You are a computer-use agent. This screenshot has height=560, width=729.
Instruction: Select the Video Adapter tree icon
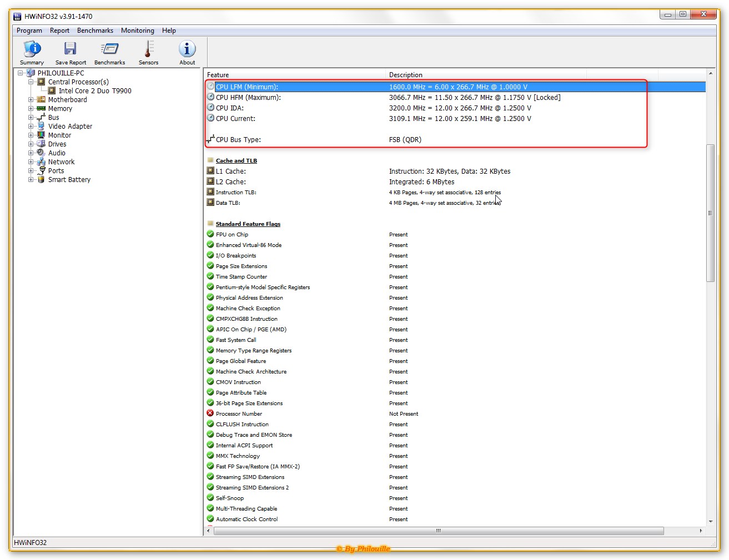coord(41,127)
